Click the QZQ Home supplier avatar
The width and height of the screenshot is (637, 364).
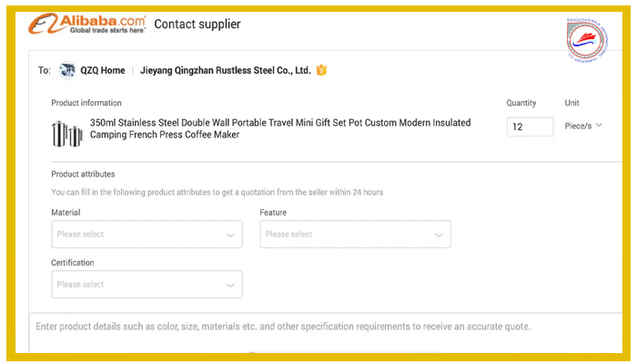[x=67, y=70]
